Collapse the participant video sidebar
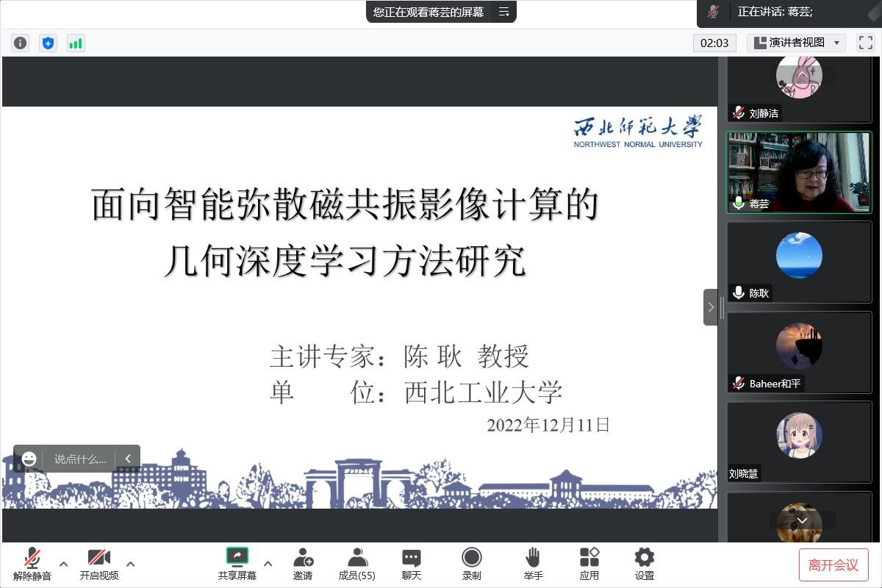Viewport: 882px width, 588px height. (710, 307)
